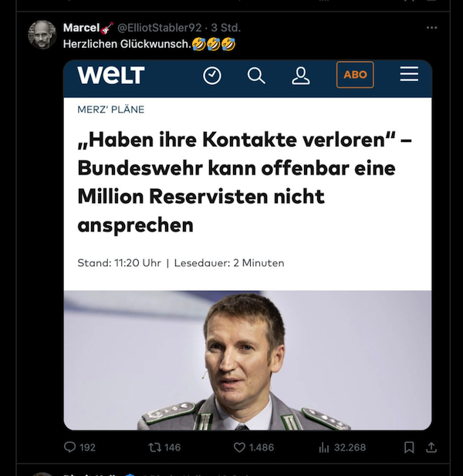The width and height of the screenshot is (463, 476).
Task: Click the WELT logo
Action: point(111,75)
